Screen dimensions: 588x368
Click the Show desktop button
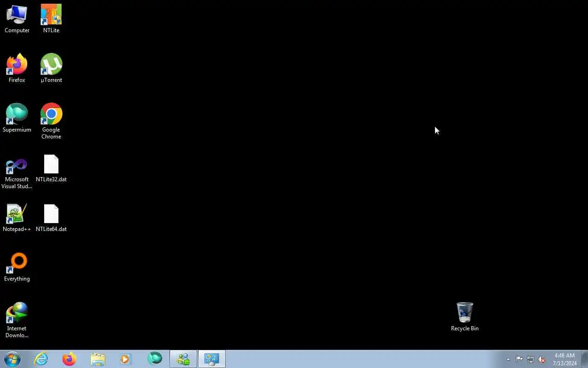pos(584,359)
